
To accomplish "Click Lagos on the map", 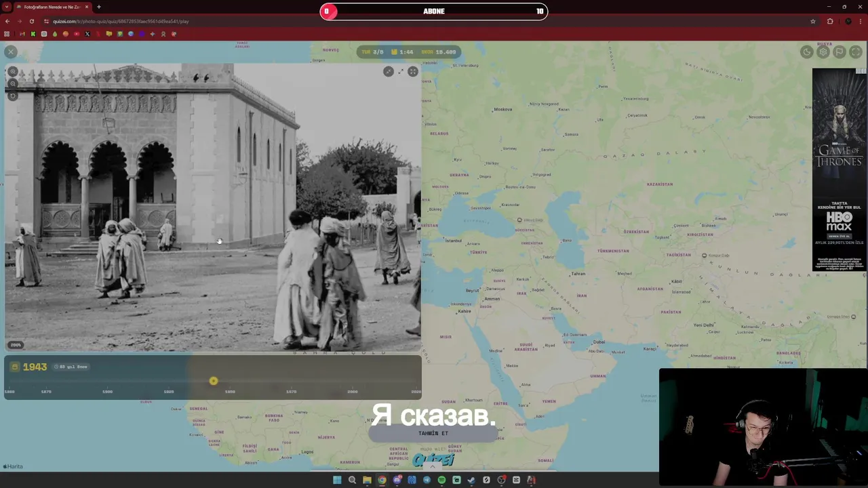I will 307,452.
